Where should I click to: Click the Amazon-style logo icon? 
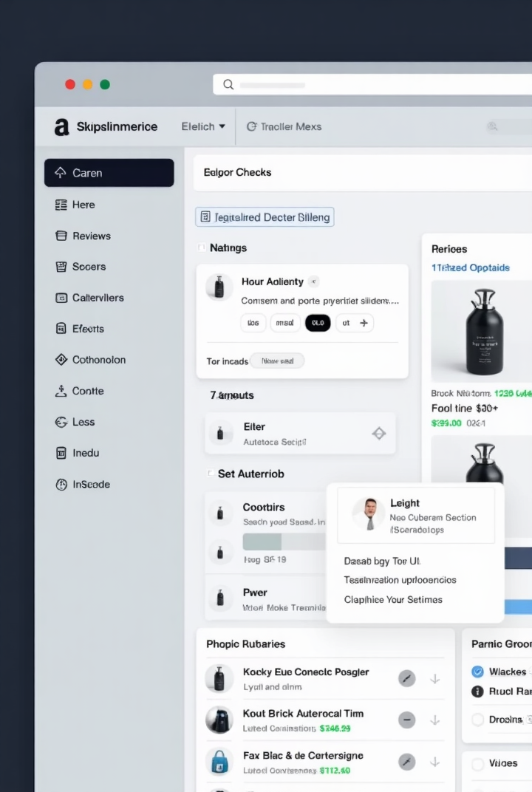(x=61, y=127)
